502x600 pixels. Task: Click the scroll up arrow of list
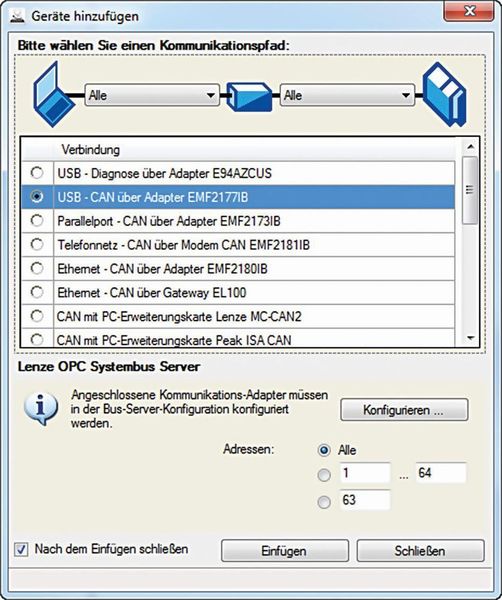[x=470, y=147]
